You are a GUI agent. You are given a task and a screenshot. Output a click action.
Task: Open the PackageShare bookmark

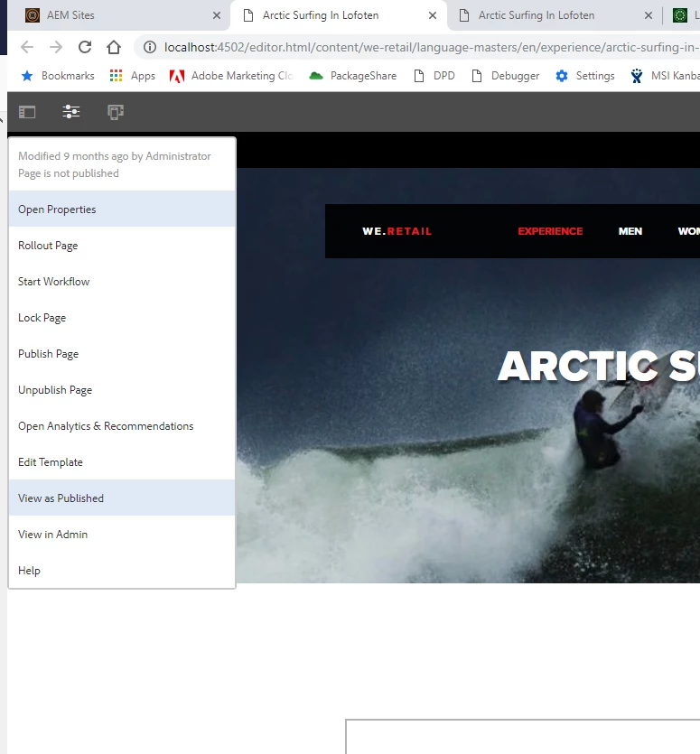coord(353,76)
